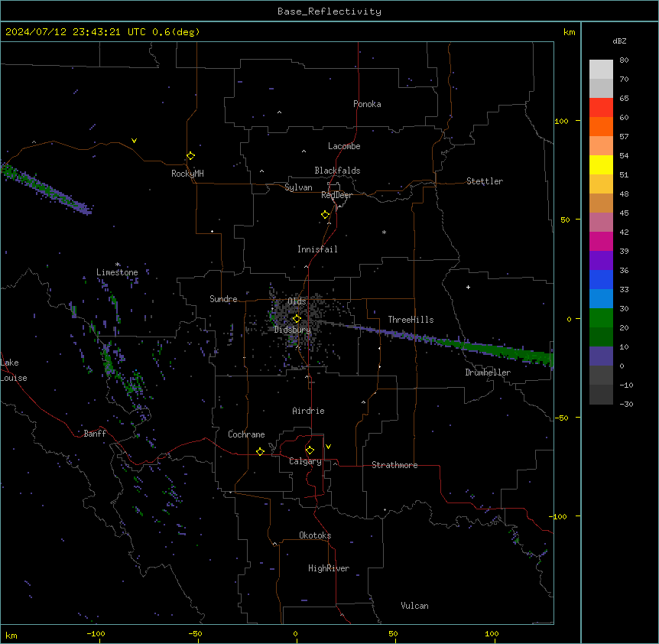Select the RedDeer city label
Screen dimensions: 659x644
point(336,195)
